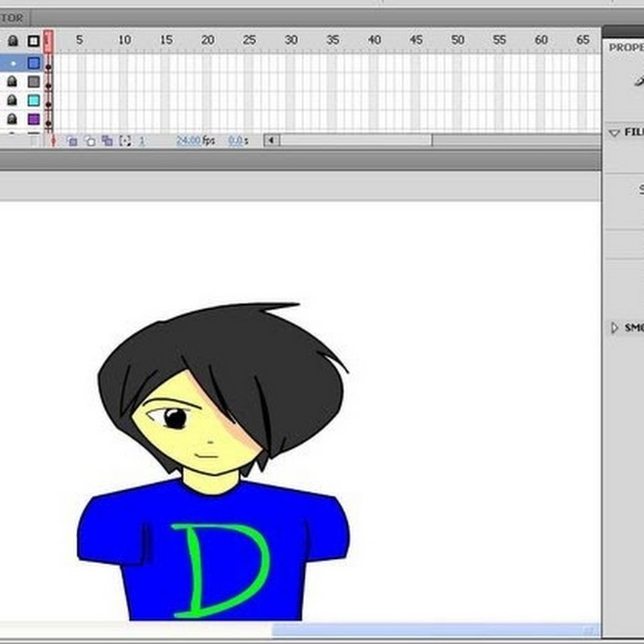Switch to the Motion Editor tab

point(13,18)
